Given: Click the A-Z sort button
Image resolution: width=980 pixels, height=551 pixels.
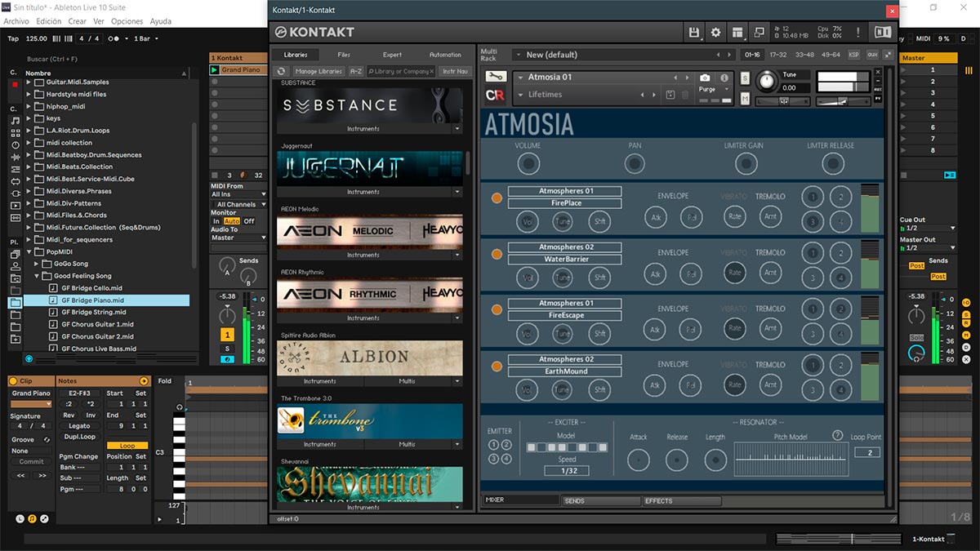Looking at the screenshot, I should [x=356, y=72].
